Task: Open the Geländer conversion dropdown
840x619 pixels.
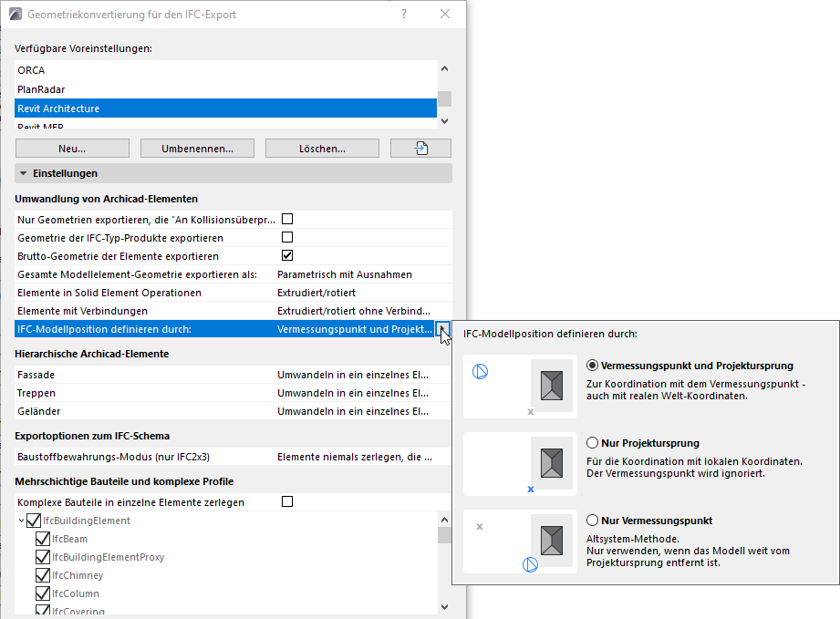Action: point(352,411)
